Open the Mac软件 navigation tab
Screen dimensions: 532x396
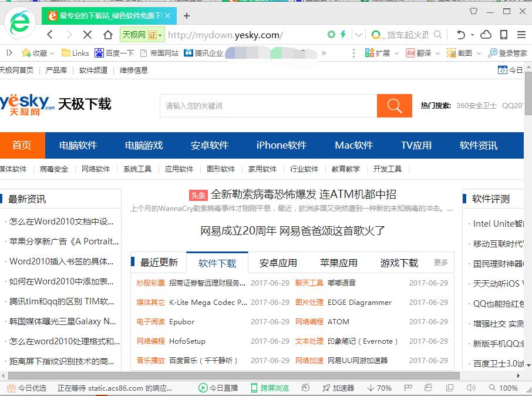pyautogui.click(x=353, y=145)
